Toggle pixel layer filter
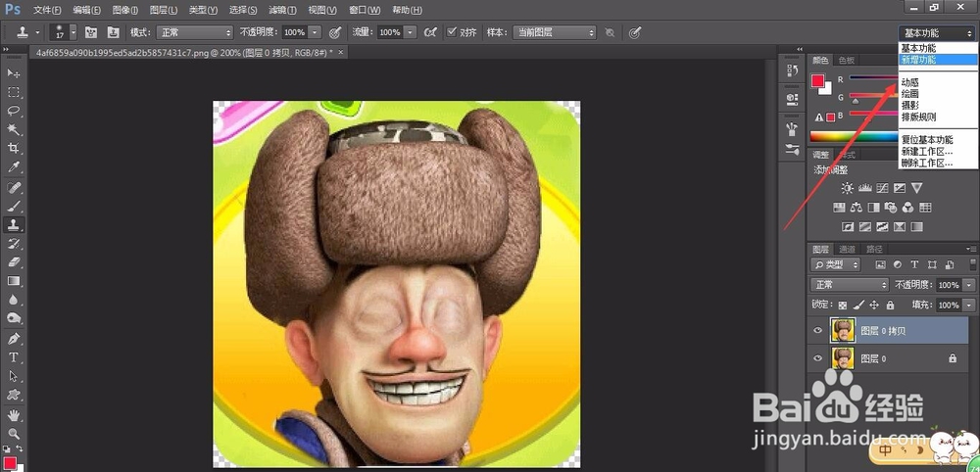The width and height of the screenshot is (980, 472). pos(881,264)
